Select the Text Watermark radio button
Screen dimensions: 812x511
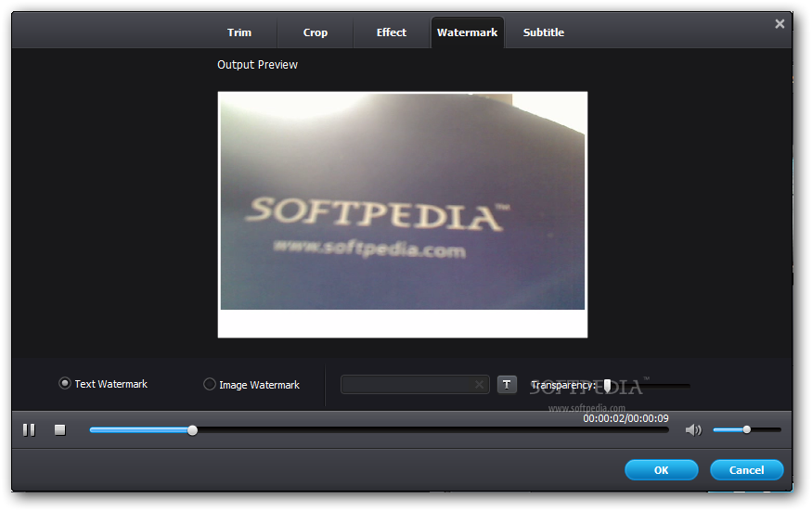click(x=65, y=384)
